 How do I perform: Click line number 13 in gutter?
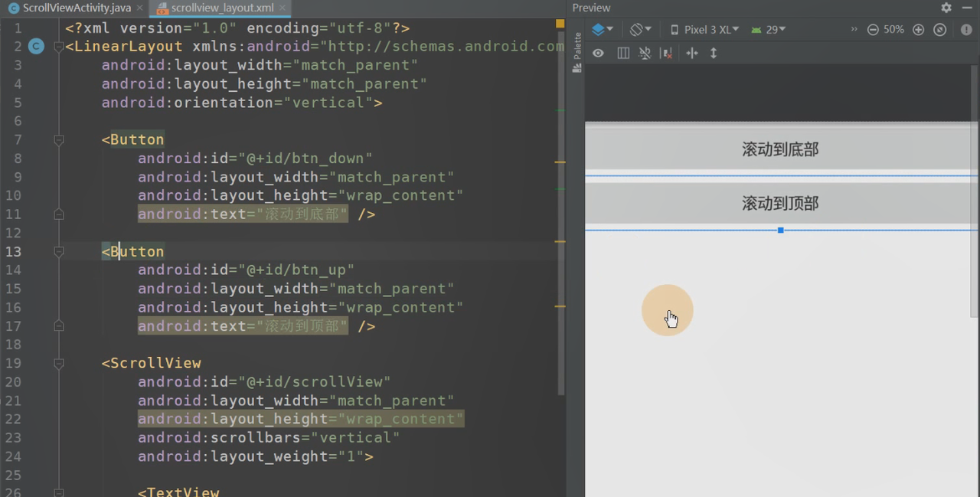coord(14,251)
